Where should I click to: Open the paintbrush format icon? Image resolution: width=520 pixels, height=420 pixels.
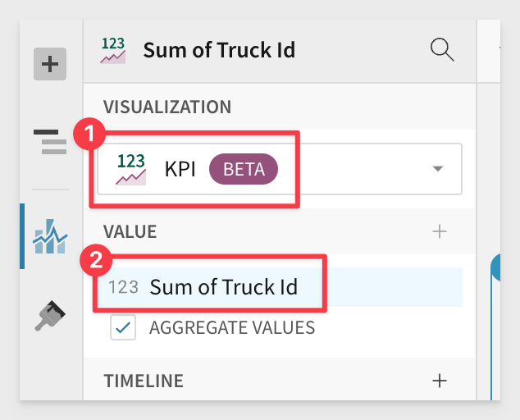(51, 315)
